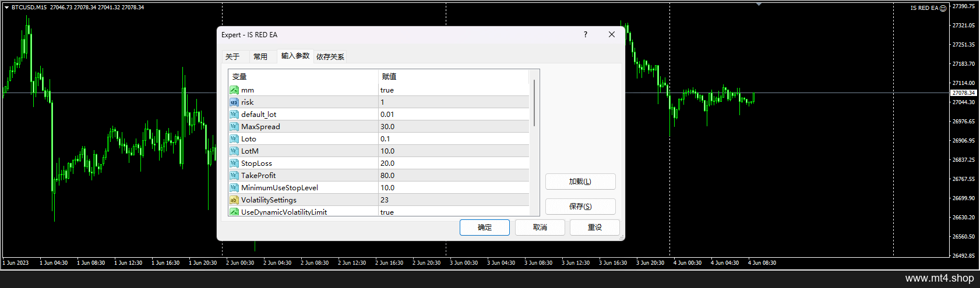Switch to the 关于 tab
This screenshot has height=288, width=980.
point(232,57)
